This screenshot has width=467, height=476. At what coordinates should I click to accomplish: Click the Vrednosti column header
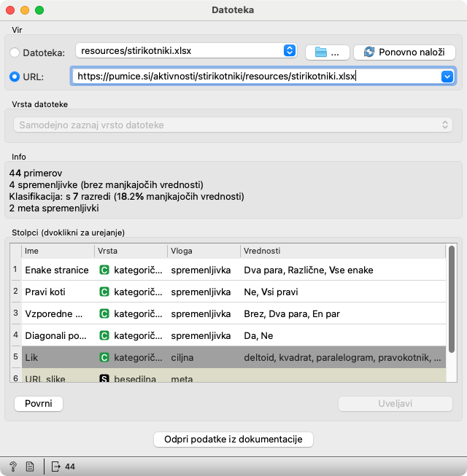(x=341, y=251)
